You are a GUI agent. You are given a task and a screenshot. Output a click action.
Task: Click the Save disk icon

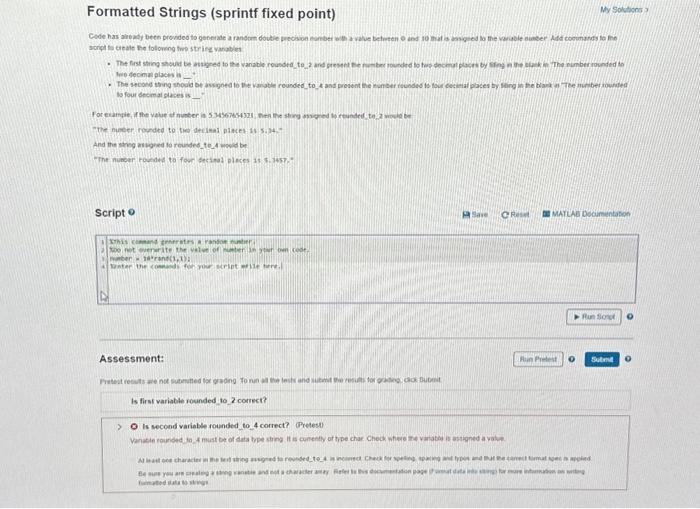tap(467, 215)
